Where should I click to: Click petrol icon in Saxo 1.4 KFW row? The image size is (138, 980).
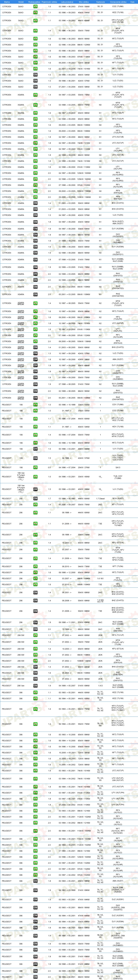[35, 30]
